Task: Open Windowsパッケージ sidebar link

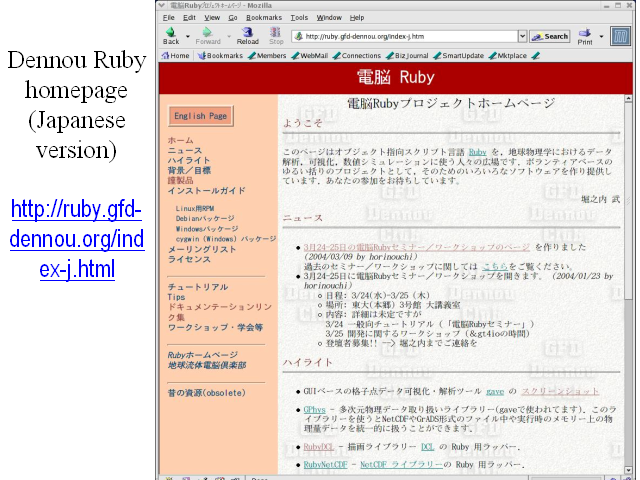Action: pos(207,229)
